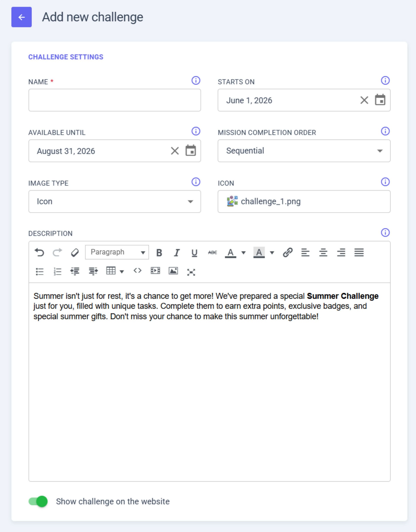The height and width of the screenshot is (532, 416).
Task: Click the Name input field
Action: point(115,100)
